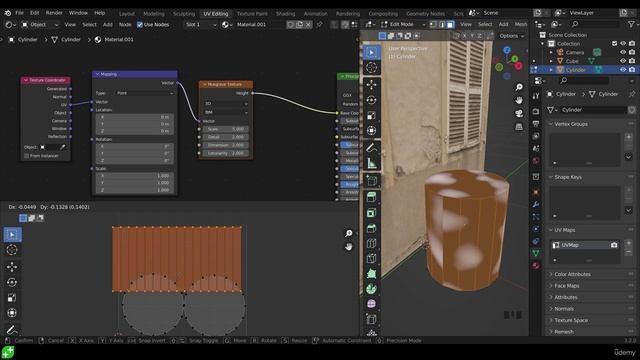
Task: Toggle camera view in 3D viewport
Action: pyautogui.click(x=519, y=113)
